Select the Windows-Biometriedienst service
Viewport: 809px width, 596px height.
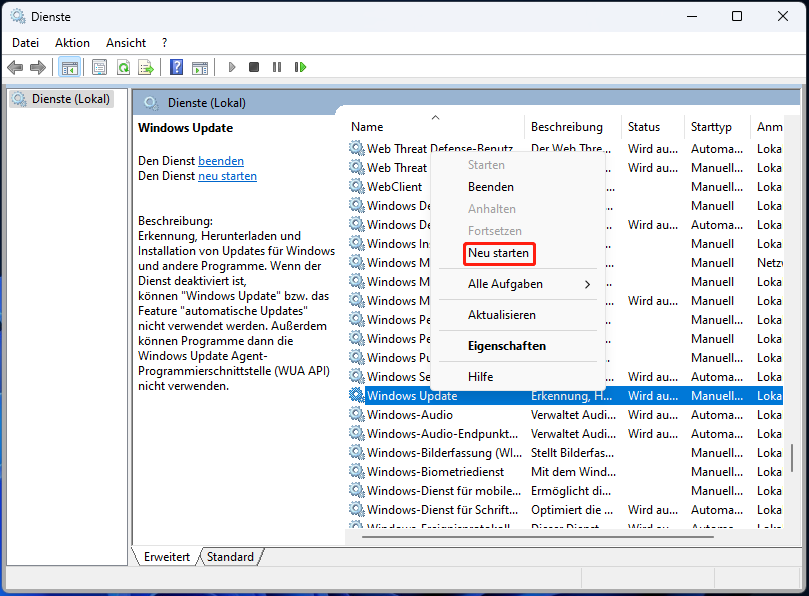[x=565, y=472]
